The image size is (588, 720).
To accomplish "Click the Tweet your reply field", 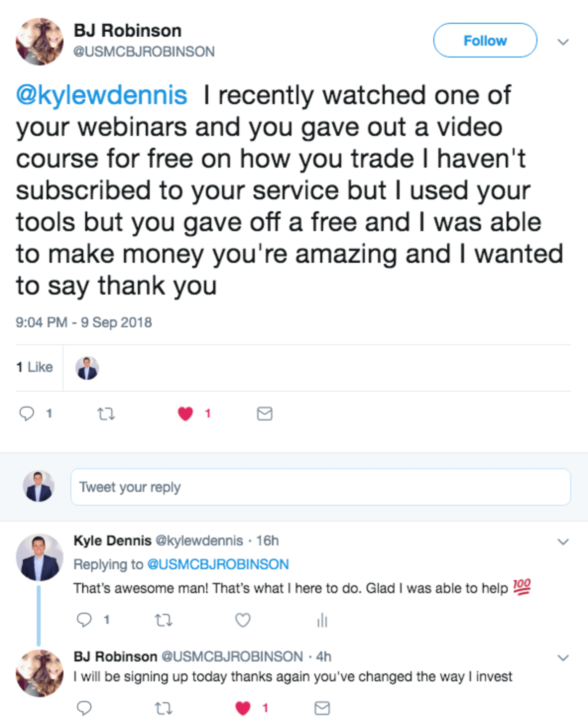I will [x=320, y=487].
